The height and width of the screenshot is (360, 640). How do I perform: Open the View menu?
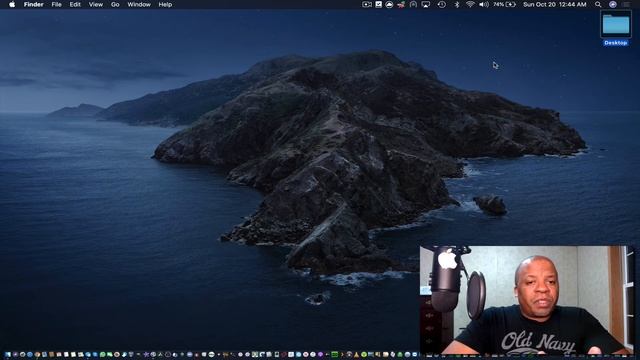(96, 4)
